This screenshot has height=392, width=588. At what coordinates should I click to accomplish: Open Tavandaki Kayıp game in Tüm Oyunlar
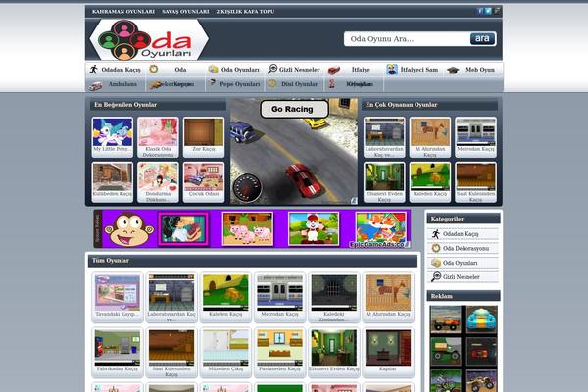point(118,293)
